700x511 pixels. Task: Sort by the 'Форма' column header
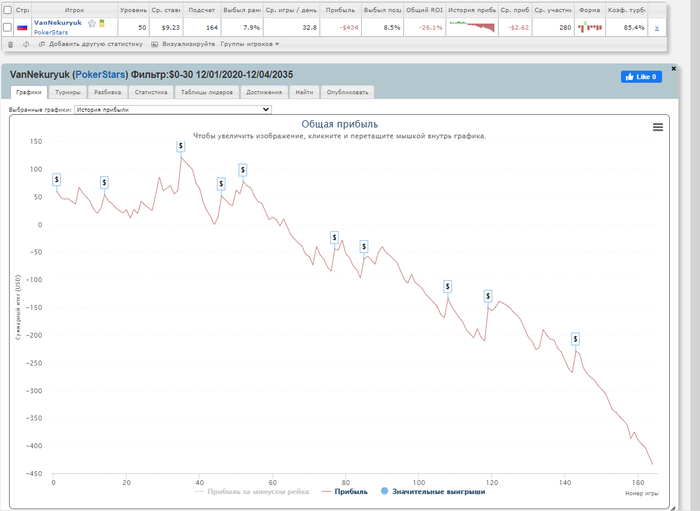pyautogui.click(x=589, y=10)
